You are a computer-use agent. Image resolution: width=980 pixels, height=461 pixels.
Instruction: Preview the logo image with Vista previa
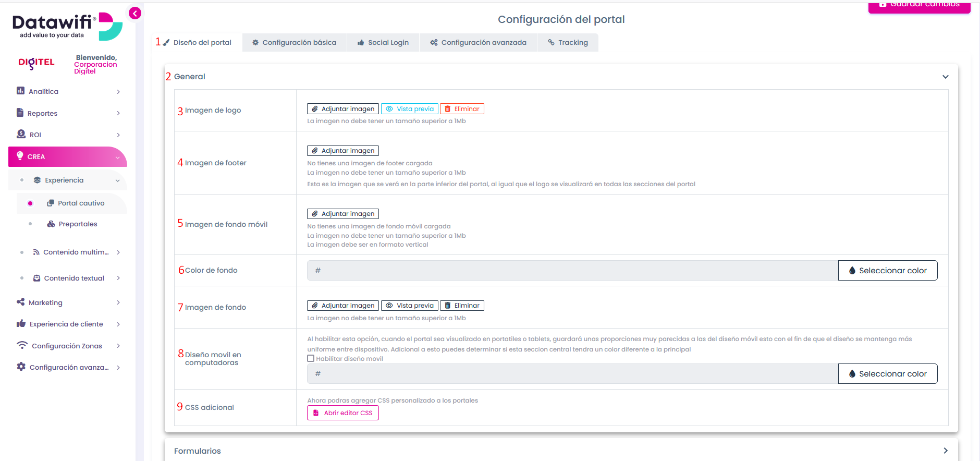pyautogui.click(x=410, y=109)
